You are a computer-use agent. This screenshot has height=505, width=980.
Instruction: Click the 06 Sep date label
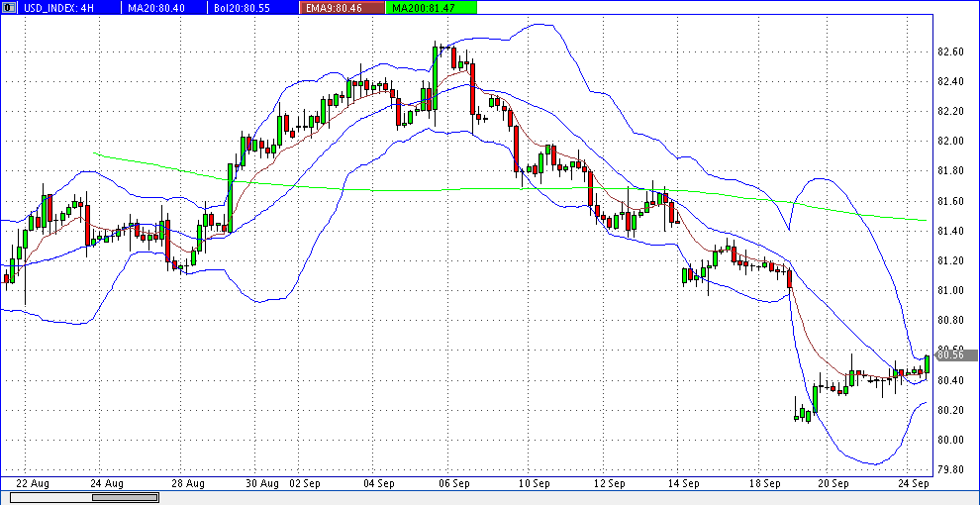pos(455,484)
